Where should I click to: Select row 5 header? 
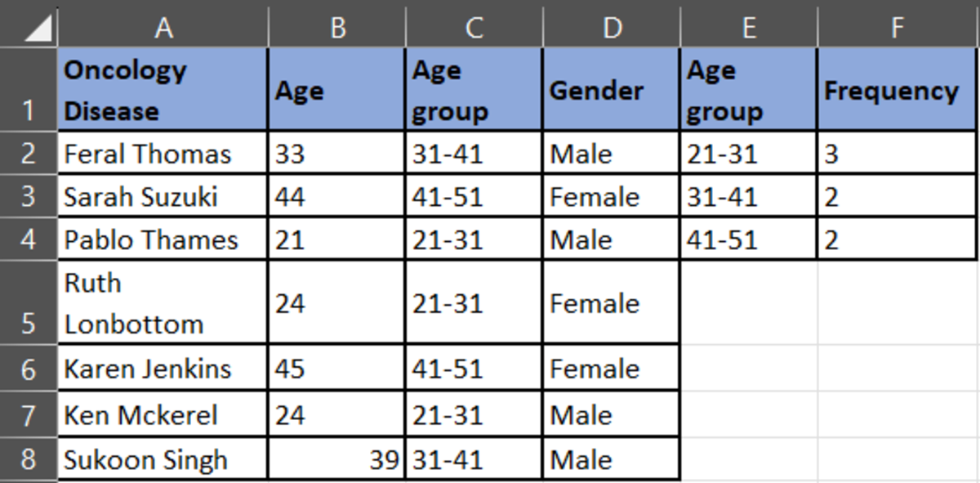click(29, 302)
